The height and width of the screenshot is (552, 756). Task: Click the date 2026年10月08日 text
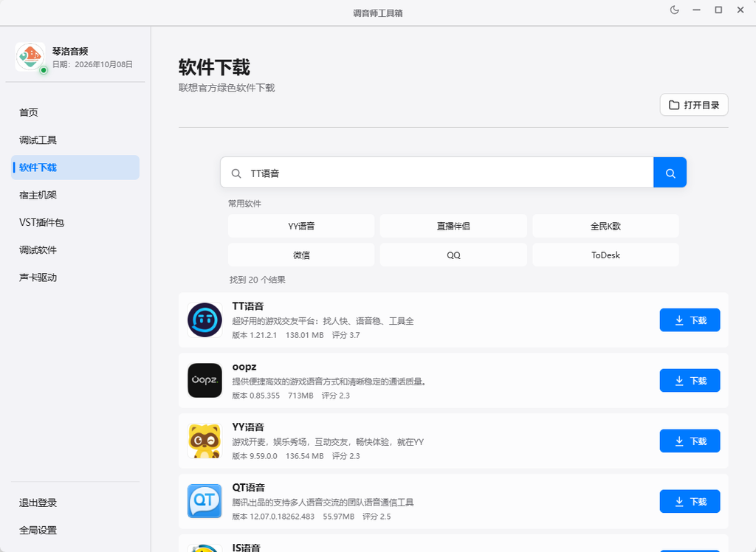103,64
